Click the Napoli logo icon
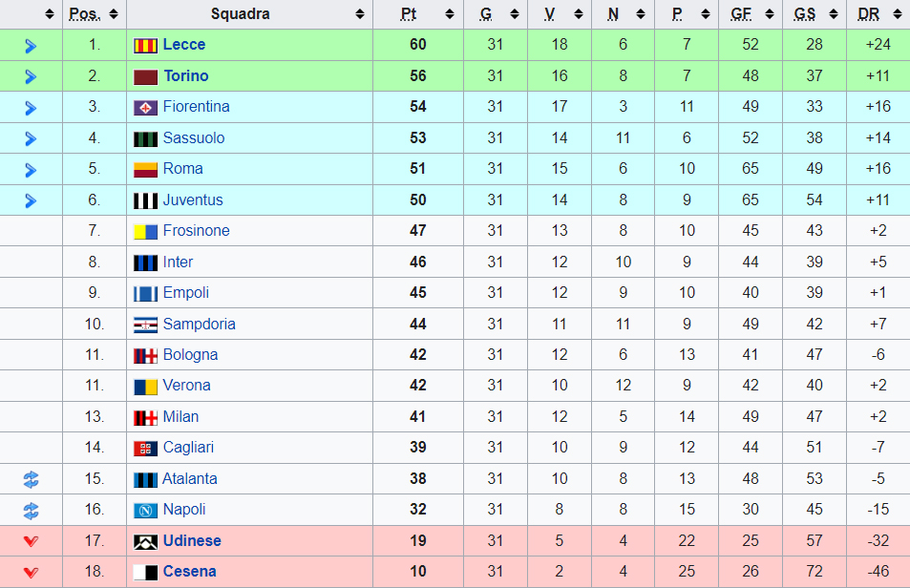Screen dimensions: 910x588 [x=145, y=511]
